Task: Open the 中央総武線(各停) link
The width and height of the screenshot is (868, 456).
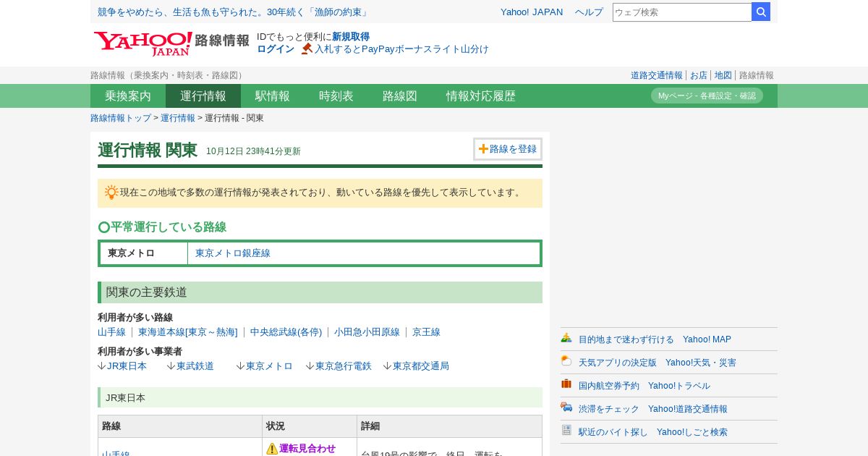Action: click(286, 332)
